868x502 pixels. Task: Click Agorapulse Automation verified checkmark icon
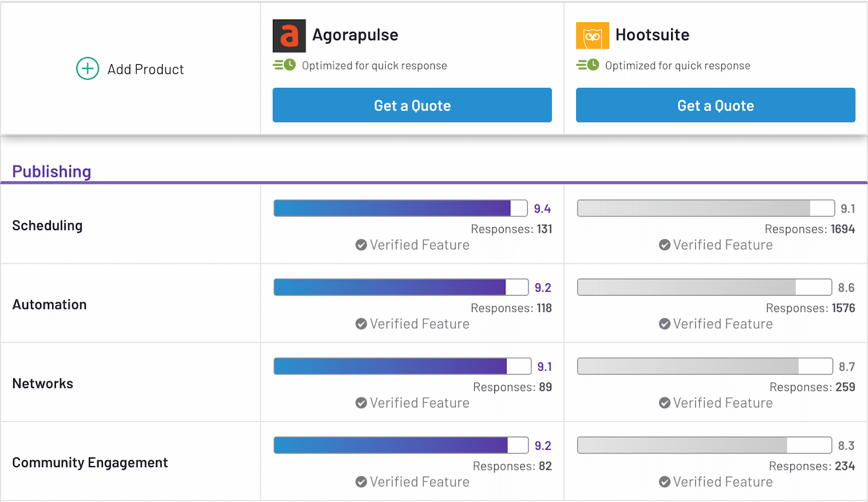(x=361, y=324)
